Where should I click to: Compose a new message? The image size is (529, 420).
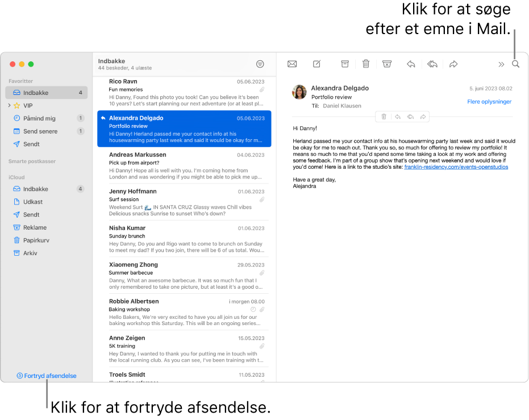tap(316, 64)
